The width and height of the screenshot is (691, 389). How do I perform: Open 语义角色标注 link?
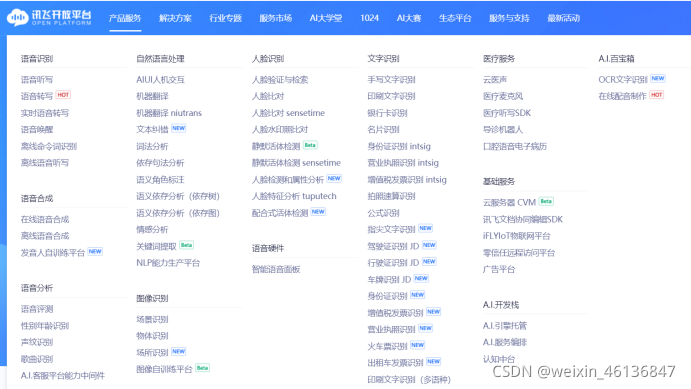[x=160, y=180]
